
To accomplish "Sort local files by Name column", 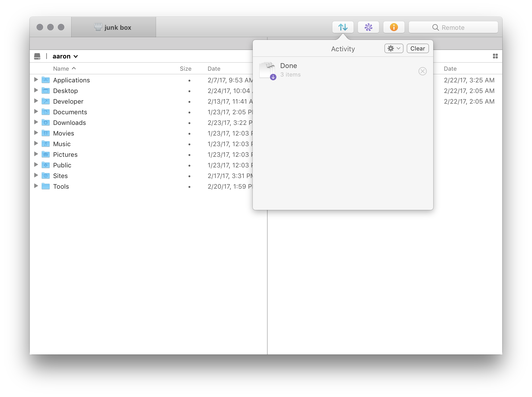I will (65, 69).
